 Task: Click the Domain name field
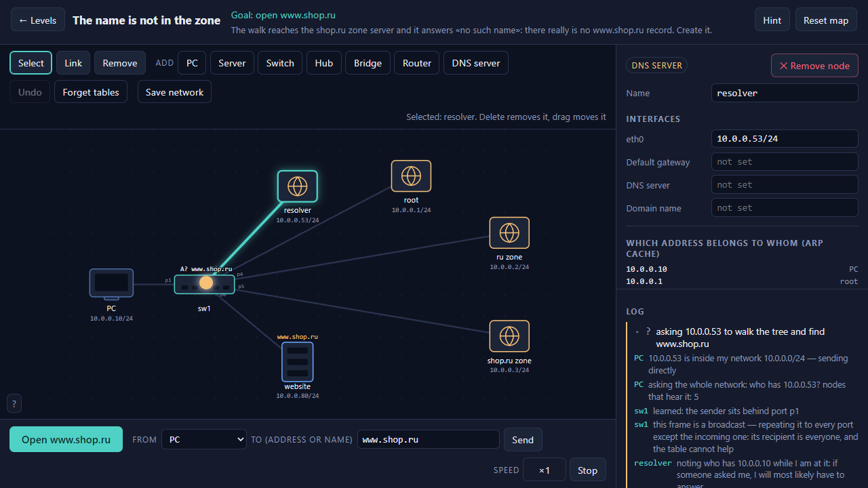(785, 208)
